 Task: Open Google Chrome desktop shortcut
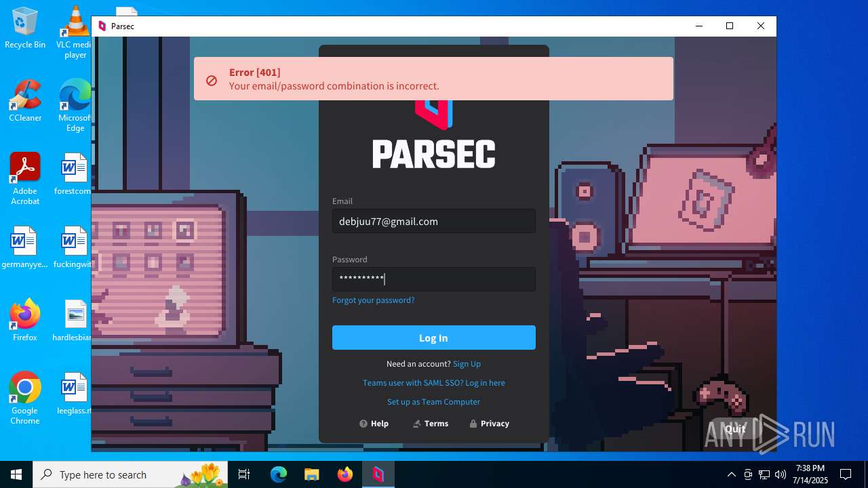click(x=25, y=399)
